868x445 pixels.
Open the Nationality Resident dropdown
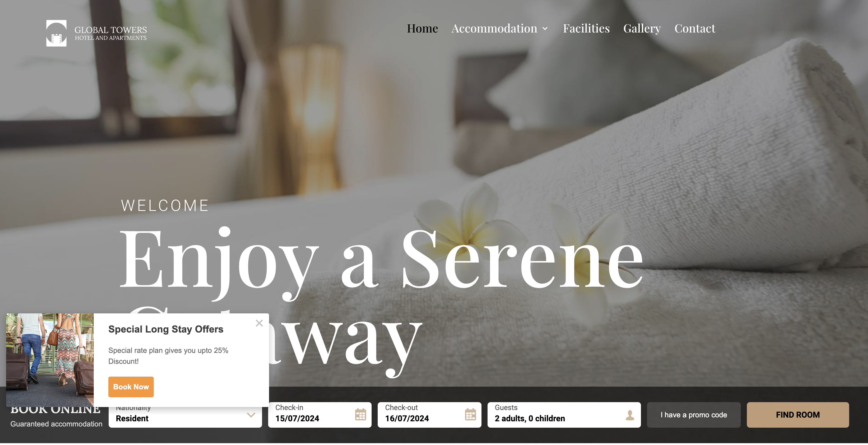185,415
